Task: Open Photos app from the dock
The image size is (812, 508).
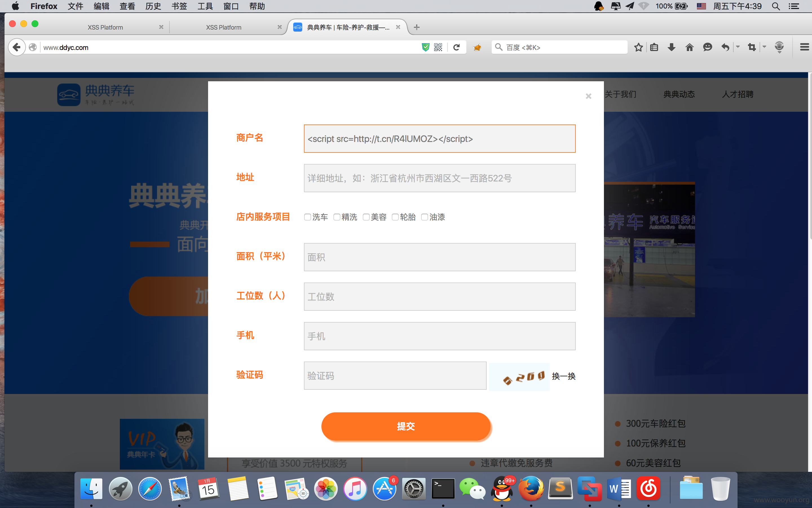Action: (325, 489)
